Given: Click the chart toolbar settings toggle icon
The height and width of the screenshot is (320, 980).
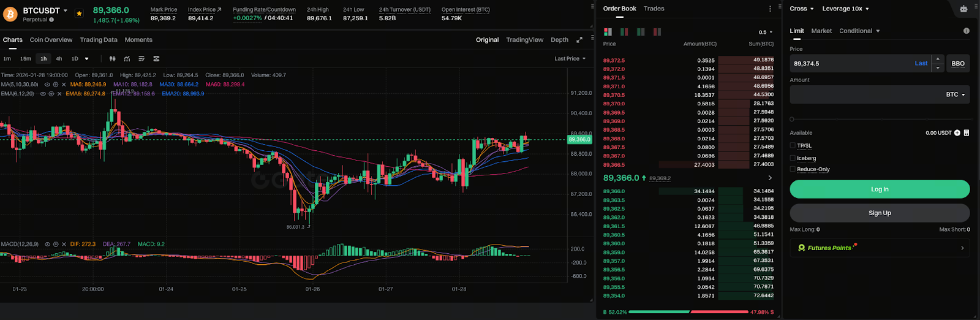Looking at the screenshot, I should point(156,59).
